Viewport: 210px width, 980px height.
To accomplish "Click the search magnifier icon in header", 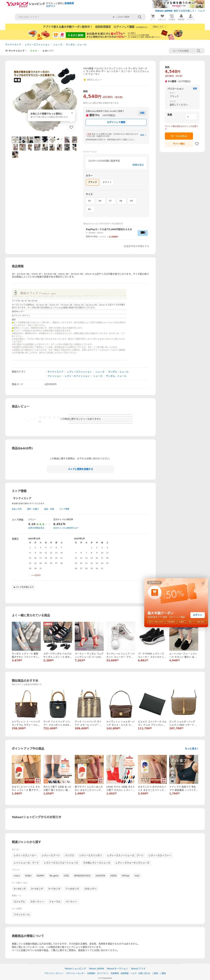I will pyautogui.click(x=140, y=17).
